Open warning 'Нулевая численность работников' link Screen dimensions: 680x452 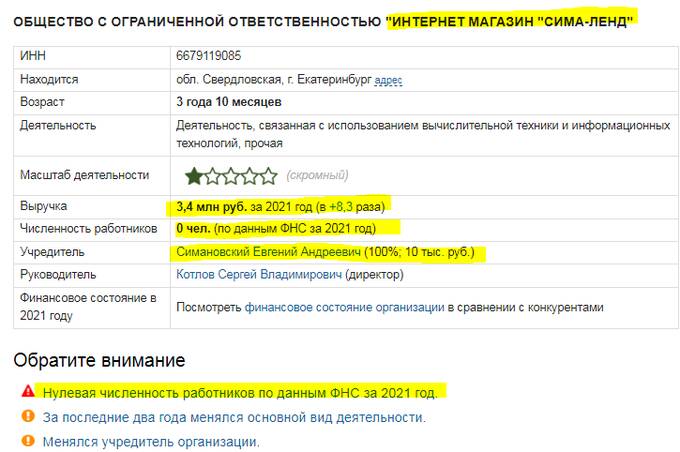click(x=240, y=393)
